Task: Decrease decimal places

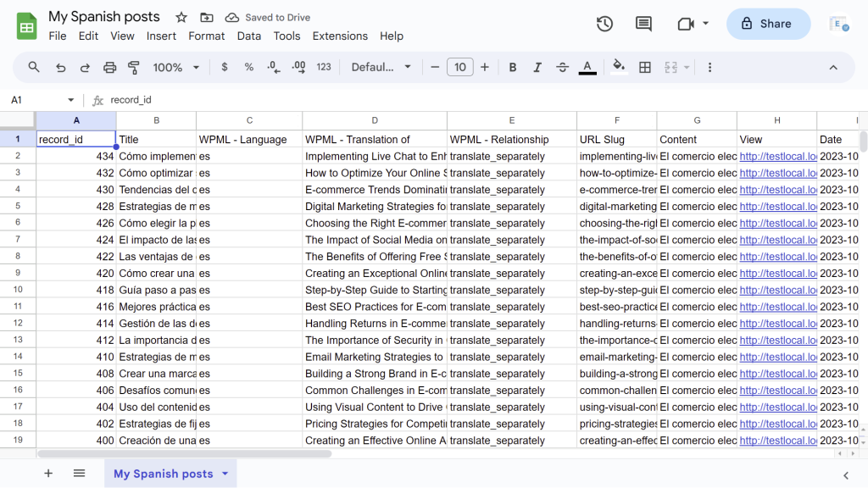Action: click(271, 67)
